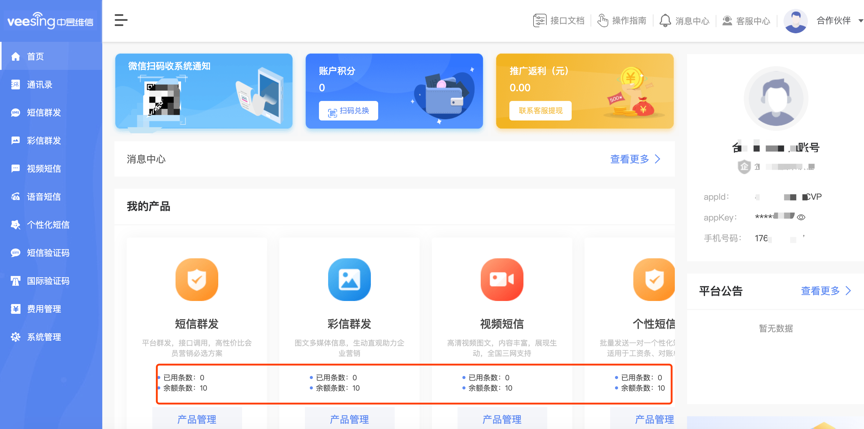This screenshot has width=864, height=429.
Task: Click the enterprise verification badge icon
Action: 744,166
